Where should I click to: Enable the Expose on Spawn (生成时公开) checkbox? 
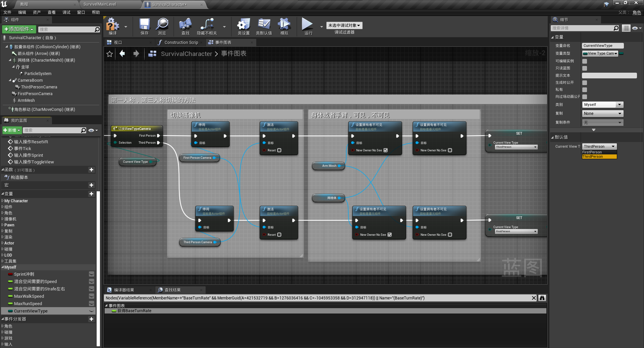(x=585, y=83)
